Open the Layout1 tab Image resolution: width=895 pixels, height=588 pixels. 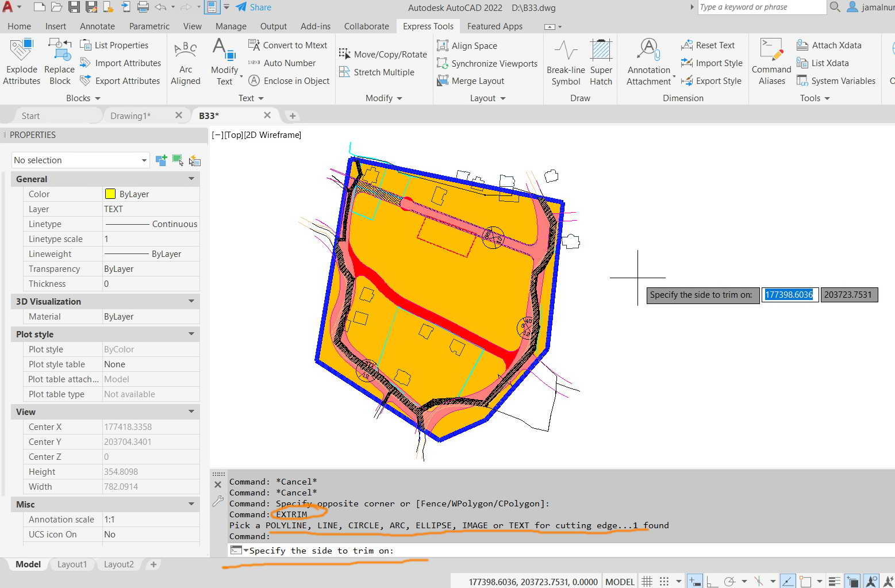point(71,564)
